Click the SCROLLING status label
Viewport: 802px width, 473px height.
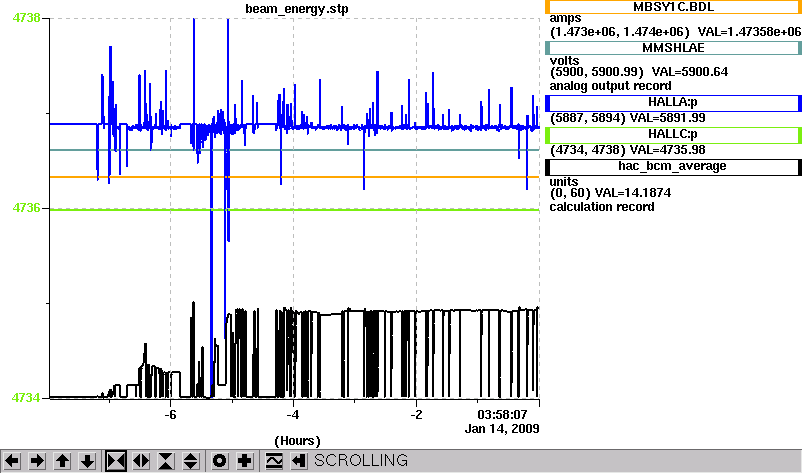[361, 461]
